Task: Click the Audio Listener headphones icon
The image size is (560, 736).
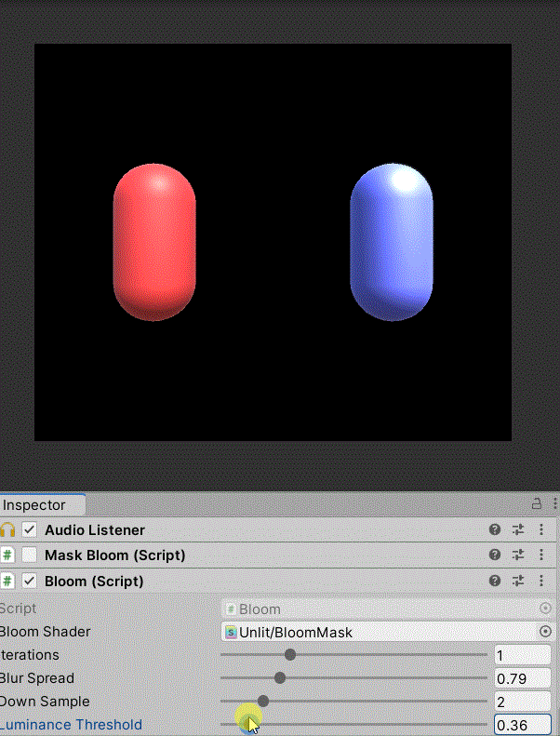Action: tap(7, 530)
